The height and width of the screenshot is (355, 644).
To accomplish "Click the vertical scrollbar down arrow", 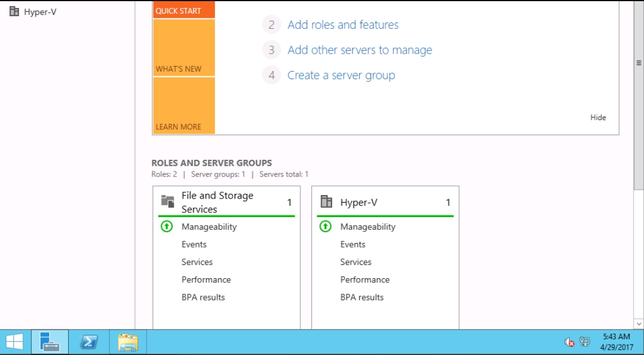I will (x=639, y=323).
